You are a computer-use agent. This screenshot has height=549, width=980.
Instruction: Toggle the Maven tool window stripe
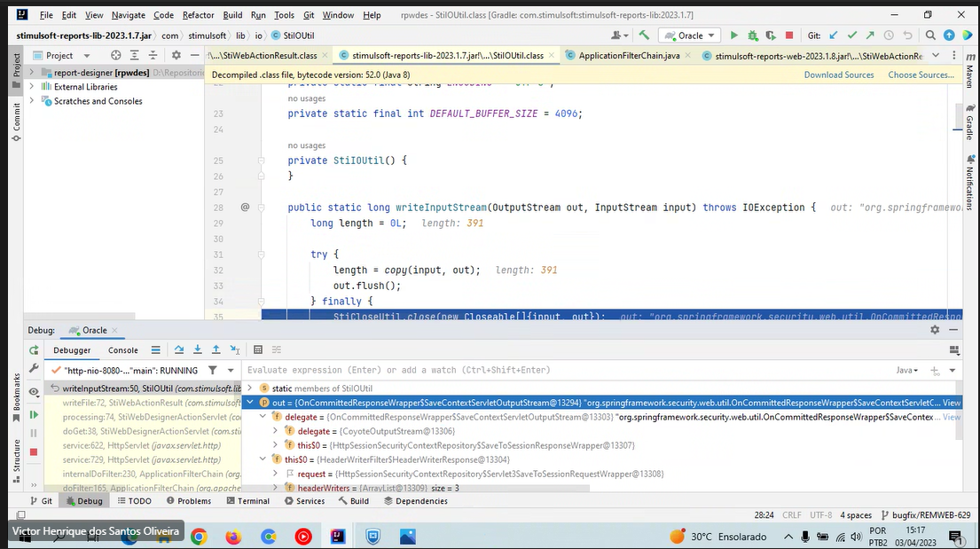[970, 70]
